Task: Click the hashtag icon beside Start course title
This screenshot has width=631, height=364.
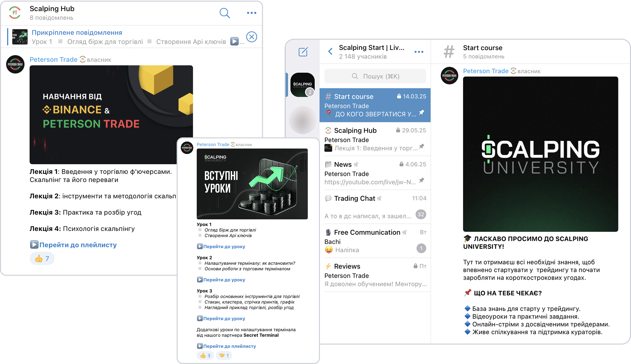Action: pos(449,52)
